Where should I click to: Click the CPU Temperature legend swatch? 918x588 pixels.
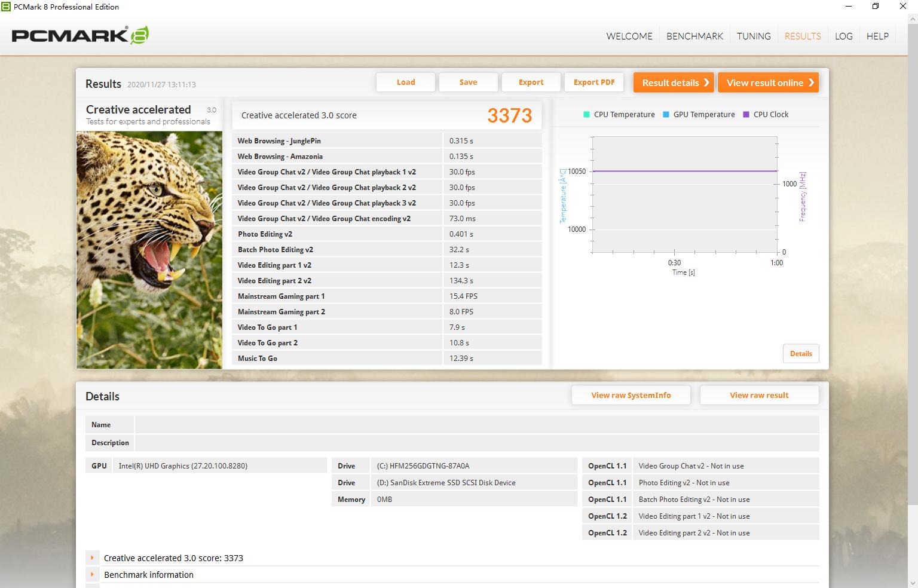tap(586, 115)
